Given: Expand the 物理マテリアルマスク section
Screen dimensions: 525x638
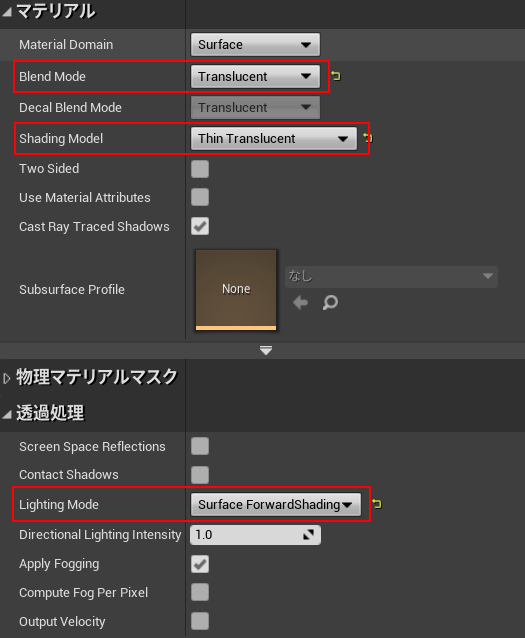Looking at the screenshot, I should (6, 379).
